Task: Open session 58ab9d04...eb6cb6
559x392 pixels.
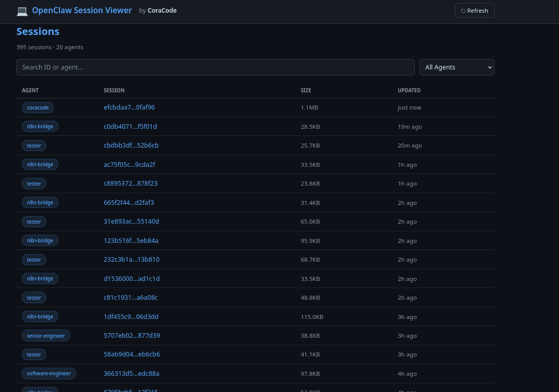Action: (x=131, y=354)
